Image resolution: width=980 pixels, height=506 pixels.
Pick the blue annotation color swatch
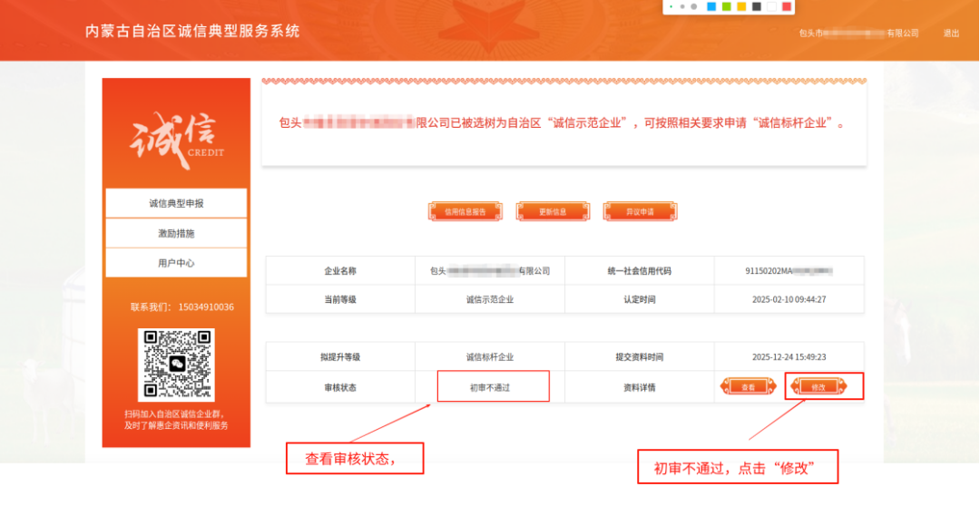click(711, 6)
